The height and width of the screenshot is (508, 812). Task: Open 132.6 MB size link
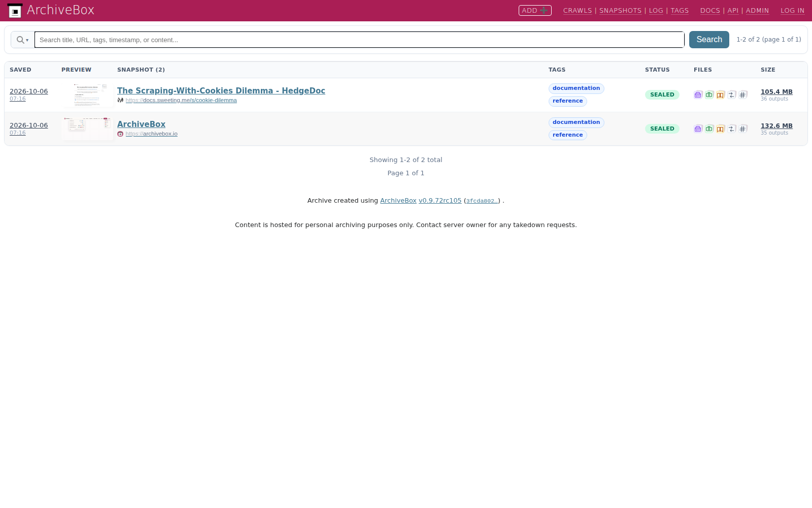776,126
